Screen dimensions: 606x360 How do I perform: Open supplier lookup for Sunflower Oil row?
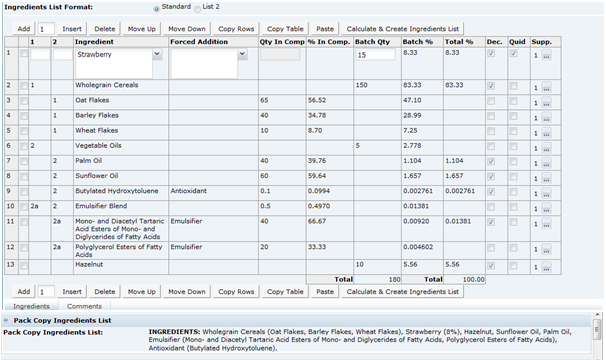click(x=546, y=178)
